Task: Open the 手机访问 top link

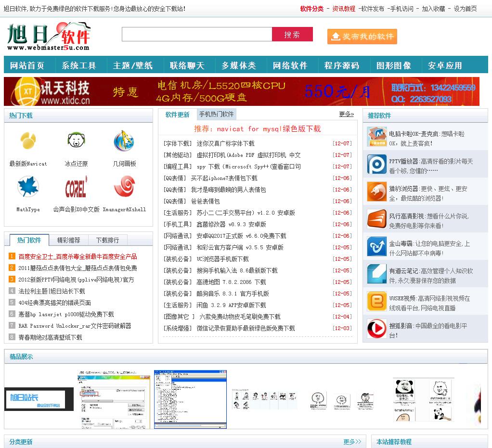Action: (x=402, y=9)
